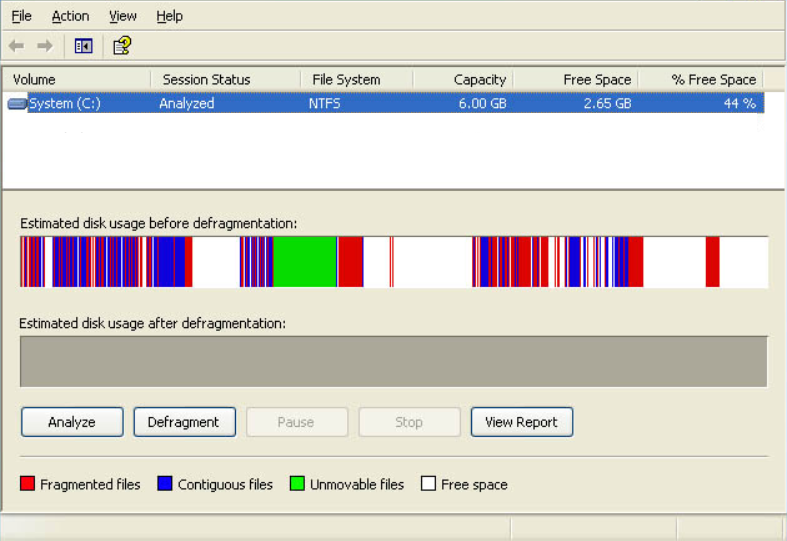This screenshot has height=541, width=787.
Task: Click the '2.65 GB' free space value
Action: (607, 103)
